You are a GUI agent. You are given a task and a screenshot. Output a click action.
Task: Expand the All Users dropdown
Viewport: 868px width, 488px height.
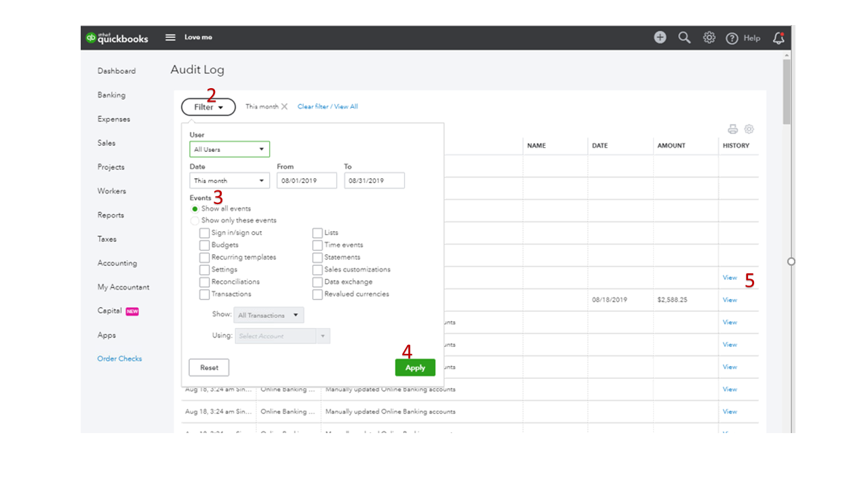coord(229,149)
